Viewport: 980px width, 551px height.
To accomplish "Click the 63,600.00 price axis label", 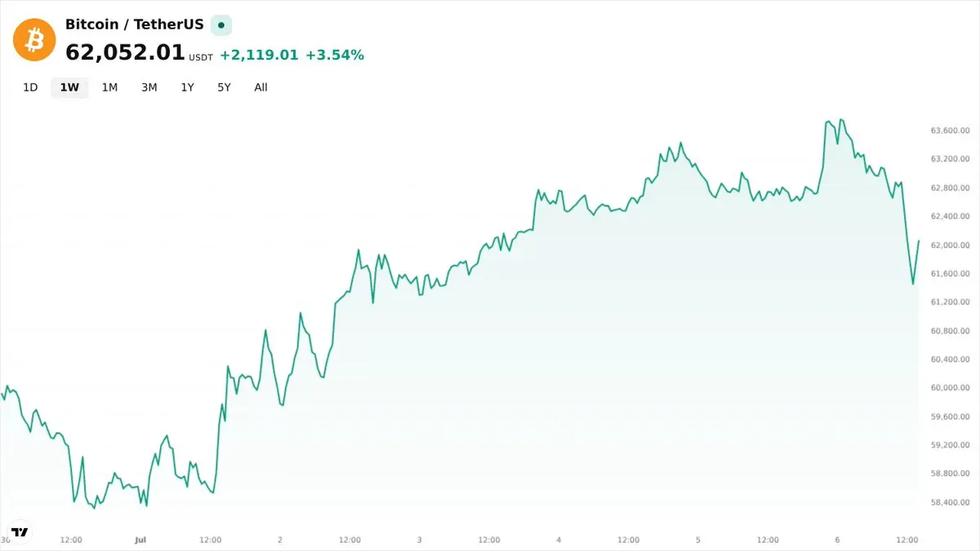I will point(950,131).
